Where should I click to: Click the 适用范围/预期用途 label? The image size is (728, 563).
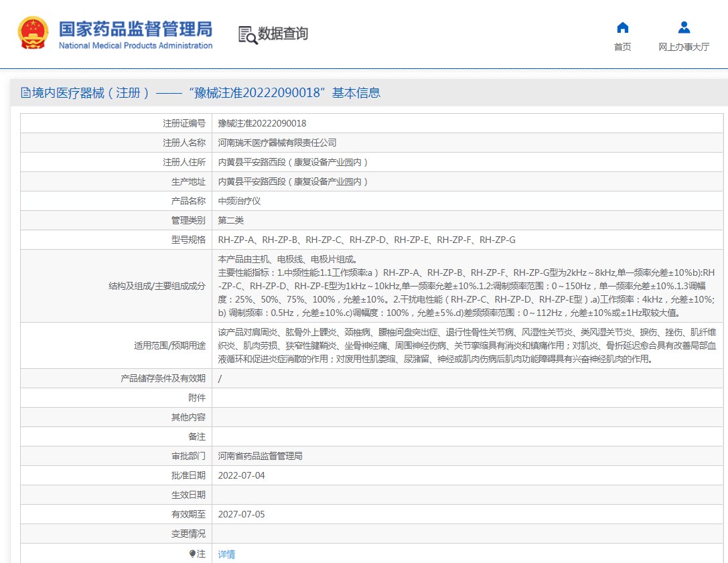(169, 346)
